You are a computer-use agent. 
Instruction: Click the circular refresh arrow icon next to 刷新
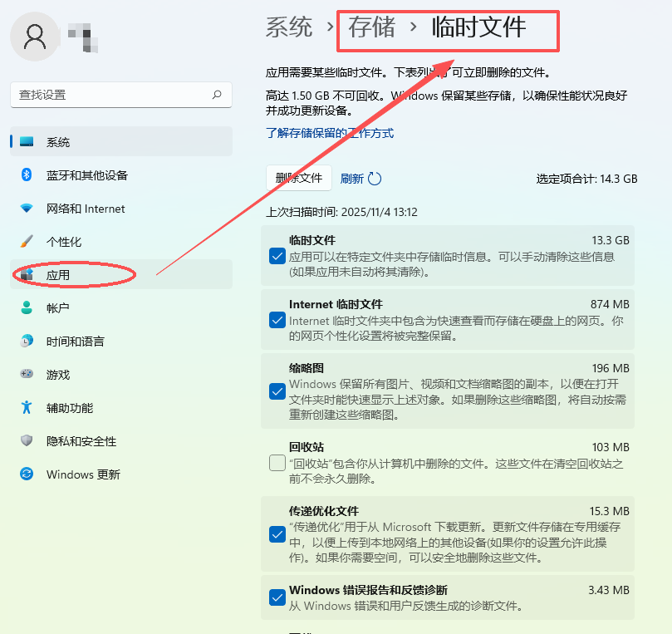click(375, 179)
